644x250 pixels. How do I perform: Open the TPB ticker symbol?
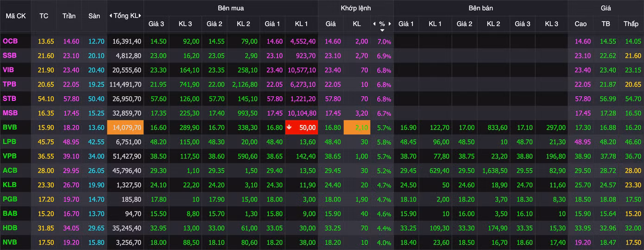pyautogui.click(x=9, y=84)
